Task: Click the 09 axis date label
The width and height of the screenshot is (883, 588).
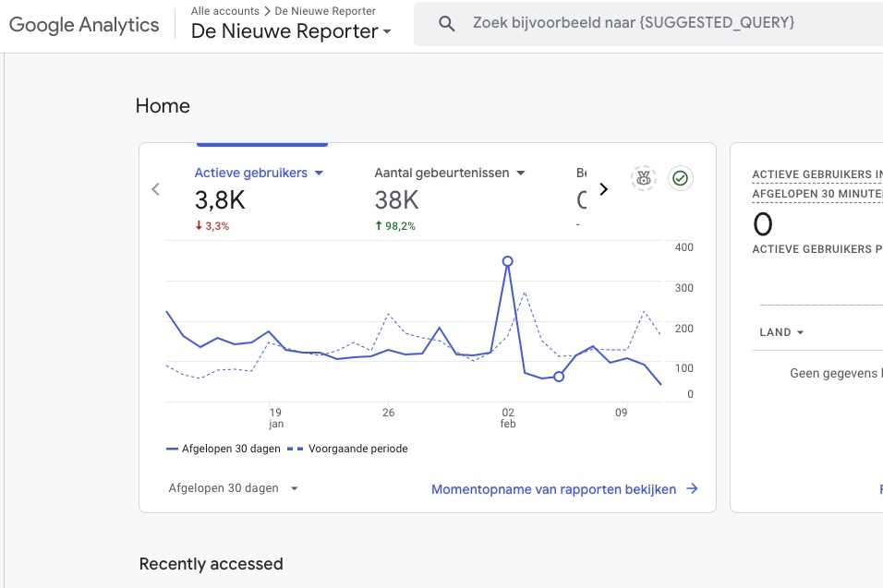Action: click(621, 413)
